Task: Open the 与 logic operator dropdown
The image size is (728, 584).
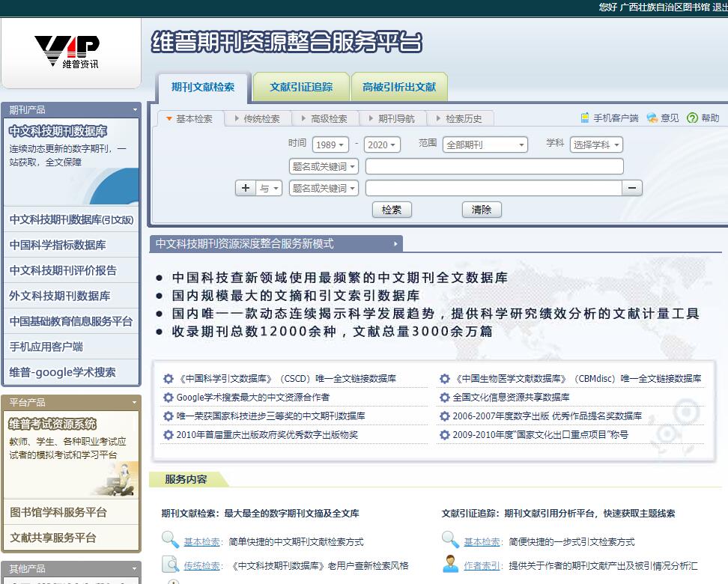Action: point(269,188)
